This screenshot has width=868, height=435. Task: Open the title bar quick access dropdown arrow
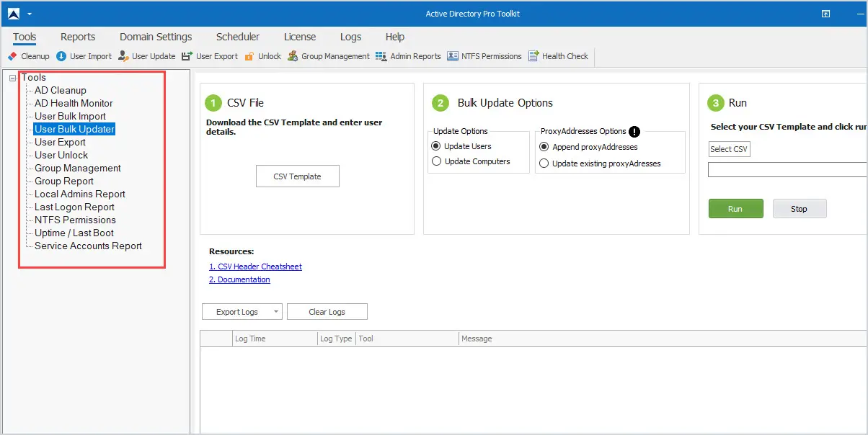pos(30,14)
